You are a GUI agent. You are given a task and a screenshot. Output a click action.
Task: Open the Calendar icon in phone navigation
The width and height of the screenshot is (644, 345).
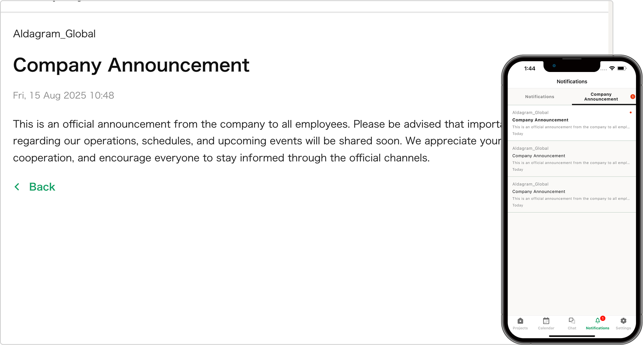click(546, 321)
